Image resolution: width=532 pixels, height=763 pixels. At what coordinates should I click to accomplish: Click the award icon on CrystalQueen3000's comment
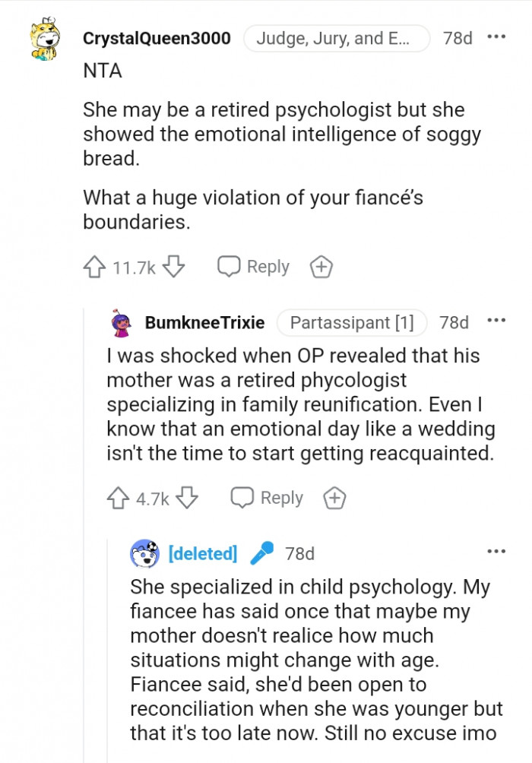[320, 266]
